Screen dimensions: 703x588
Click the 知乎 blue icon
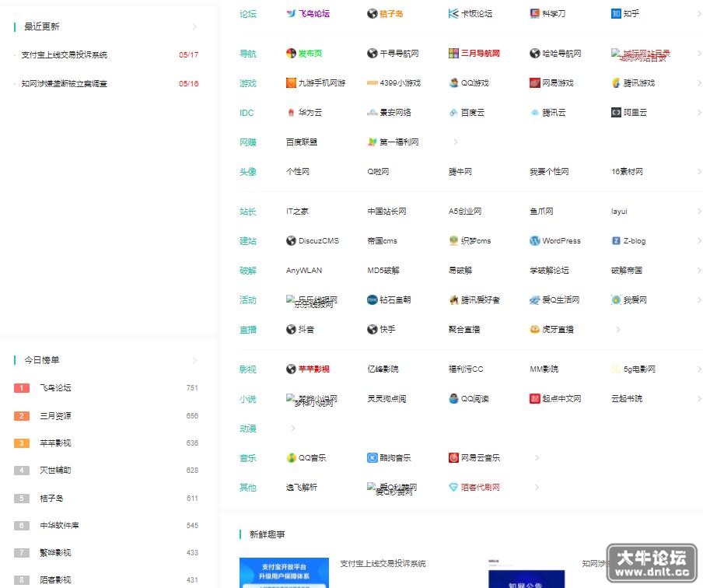[616, 14]
